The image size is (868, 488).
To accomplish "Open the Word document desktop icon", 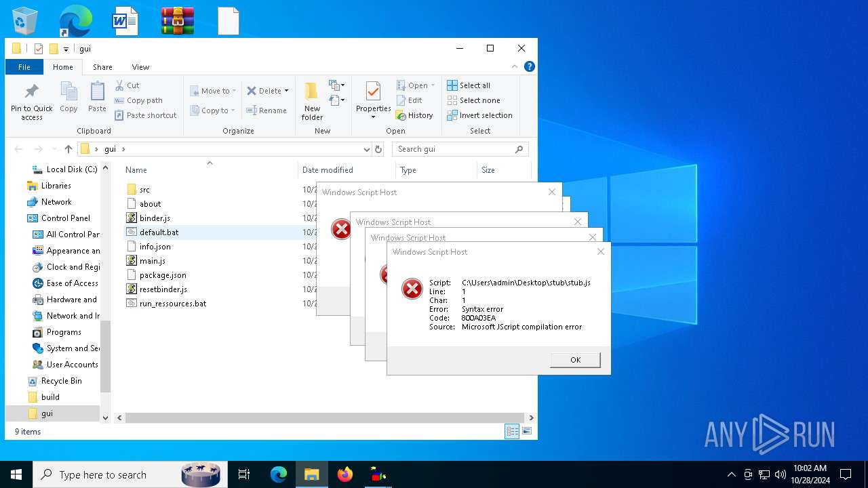I will (125, 20).
